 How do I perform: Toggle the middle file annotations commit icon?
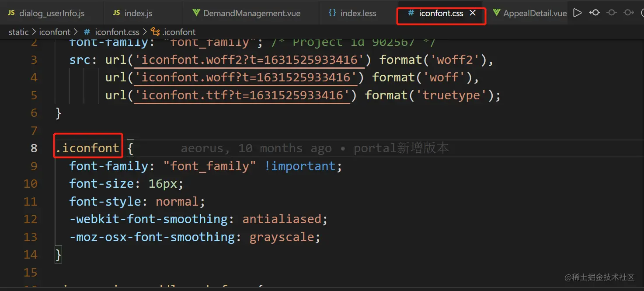(612, 13)
